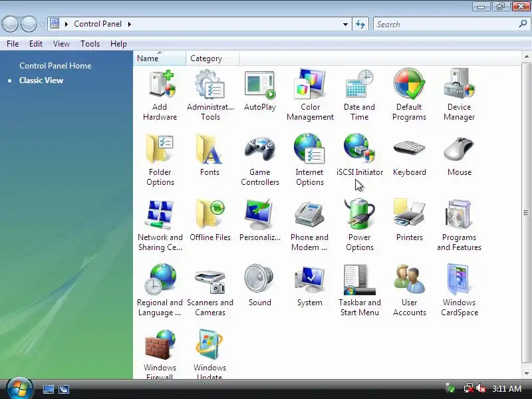Open the Windows Start orb
Image resolution: width=532 pixels, height=399 pixels.
pos(19,388)
